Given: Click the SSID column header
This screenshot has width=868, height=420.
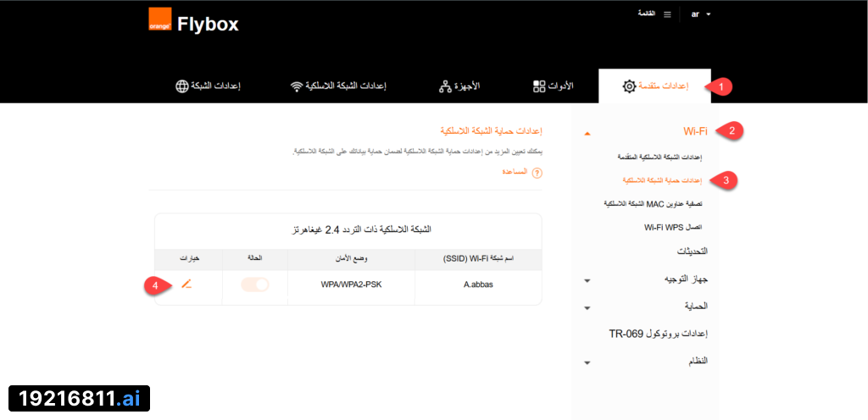Looking at the screenshot, I should tap(478, 259).
